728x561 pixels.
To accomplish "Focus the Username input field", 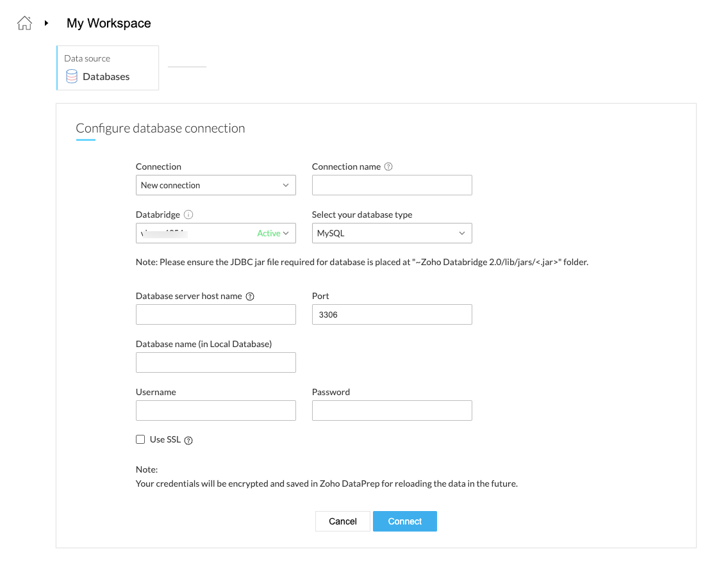I will click(x=215, y=411).
